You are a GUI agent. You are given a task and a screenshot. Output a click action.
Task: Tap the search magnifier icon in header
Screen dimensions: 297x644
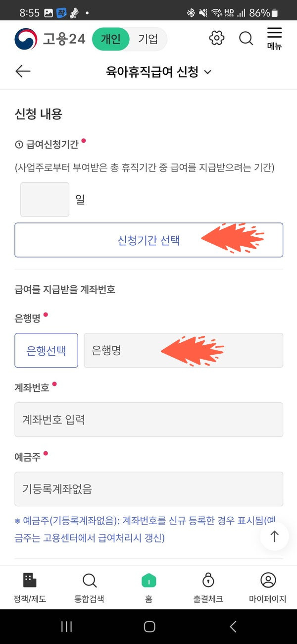(246, 38)
